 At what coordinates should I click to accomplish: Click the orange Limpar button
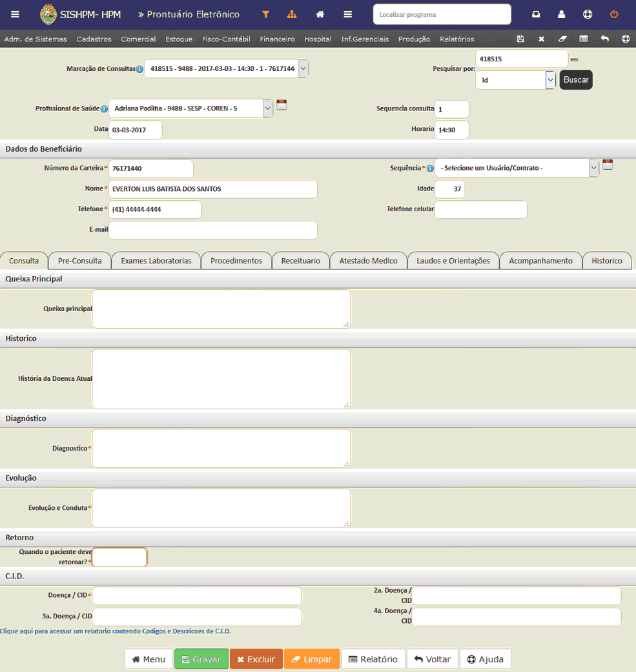(x=312, y=659)
